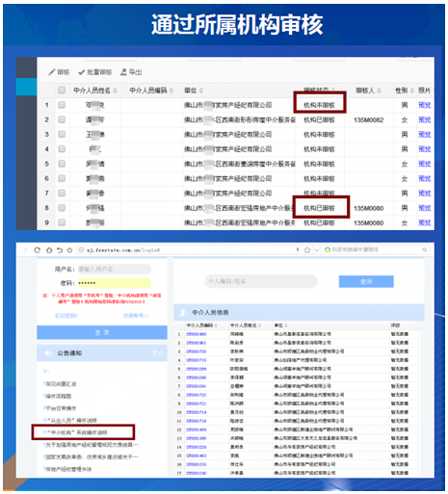Open the 预览 photo link in row 5
The height and width of the screenshot is (494, 448).
tap(424, 164)
